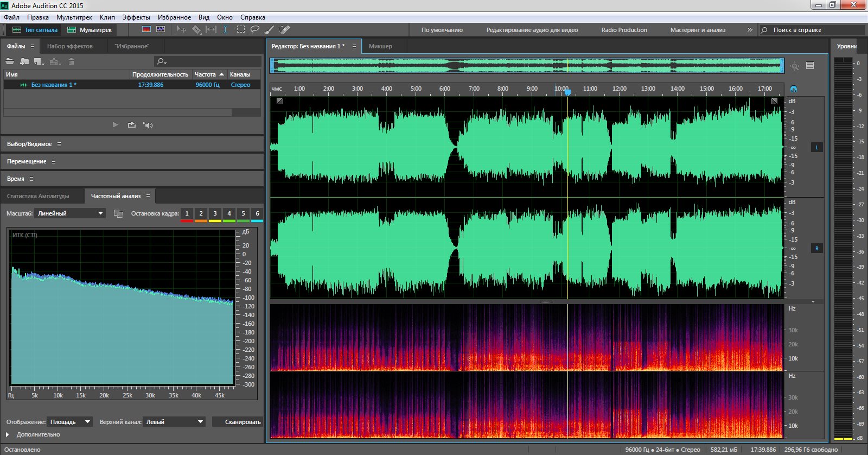Toggle the right channel R button

[816, 249]
